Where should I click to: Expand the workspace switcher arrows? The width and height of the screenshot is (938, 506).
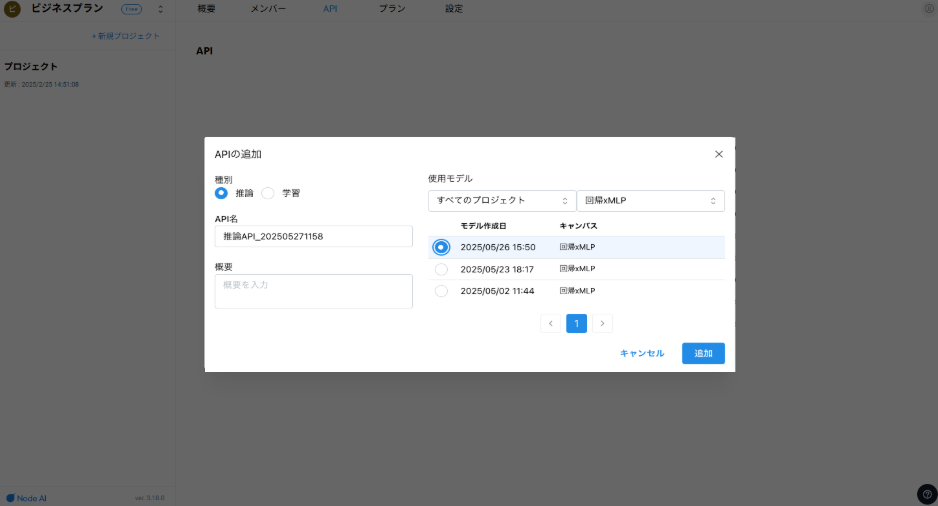click(160, 9)
